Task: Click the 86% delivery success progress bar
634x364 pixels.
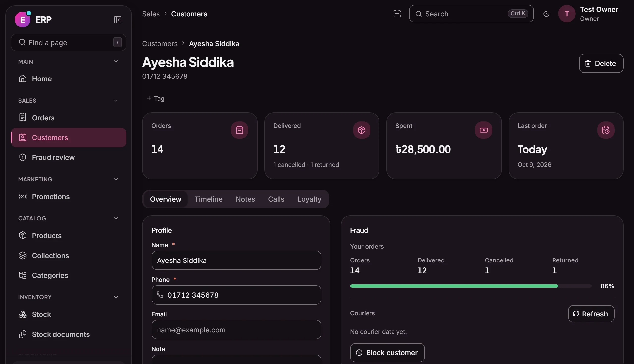Action: click(x=471, y=286)
